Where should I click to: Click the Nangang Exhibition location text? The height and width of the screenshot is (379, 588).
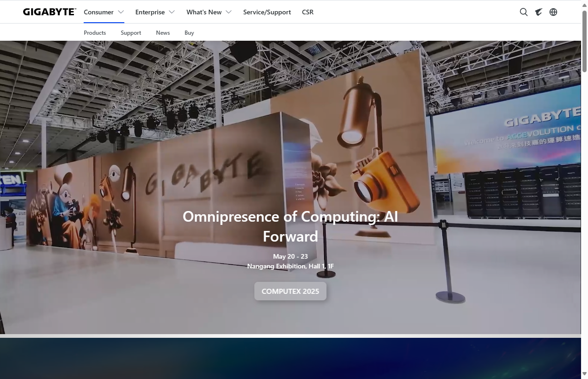290,266
